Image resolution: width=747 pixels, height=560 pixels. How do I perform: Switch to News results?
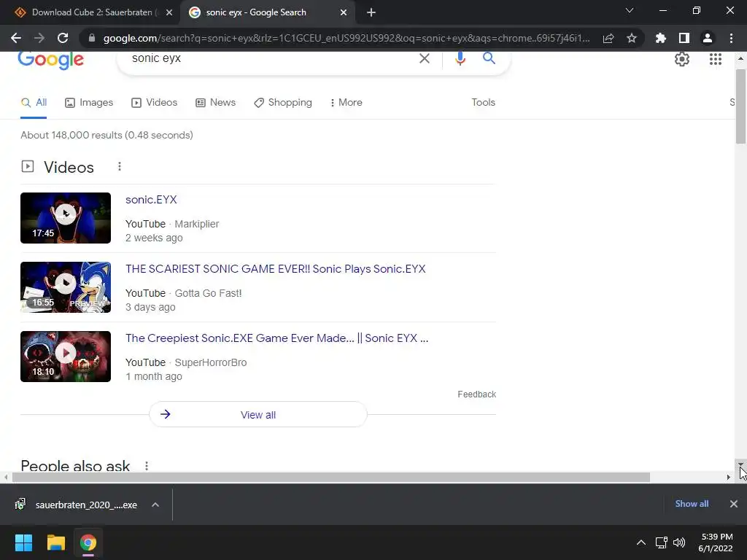tap(216, 102)
